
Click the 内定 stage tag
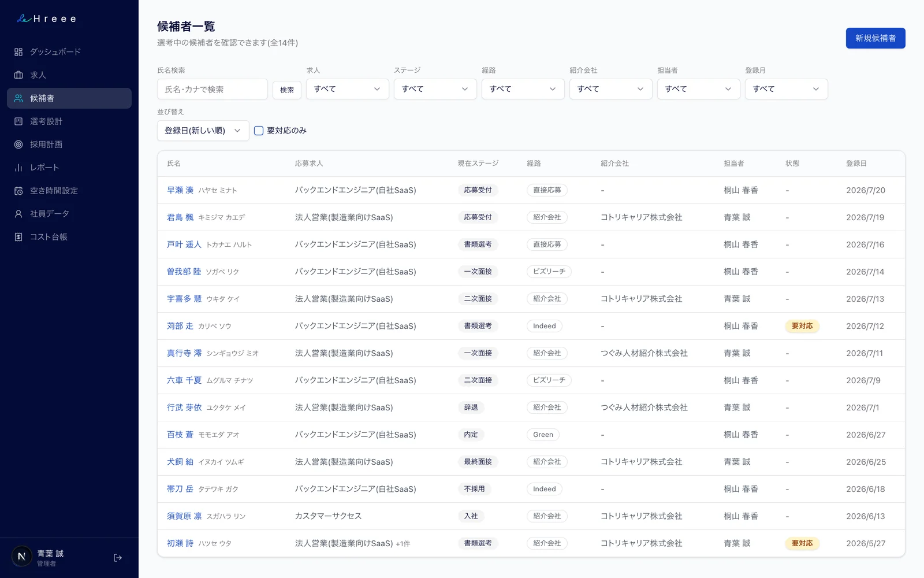(471, 435)
